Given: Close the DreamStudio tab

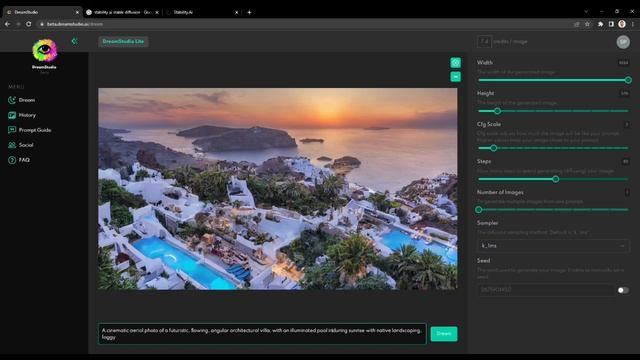Looking at the screenshot, I should tap(77, 12).
